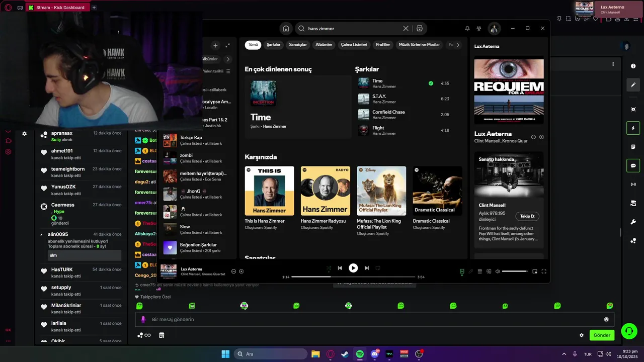Viewport: 644px width, 362px height.
Task: Toggle Now Playing view icon
Action: coord(462,271)
